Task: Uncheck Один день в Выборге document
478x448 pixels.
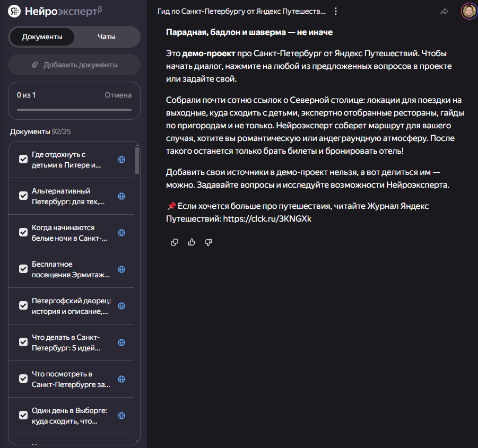Action: pyautogui.click(x=23, y=415)
